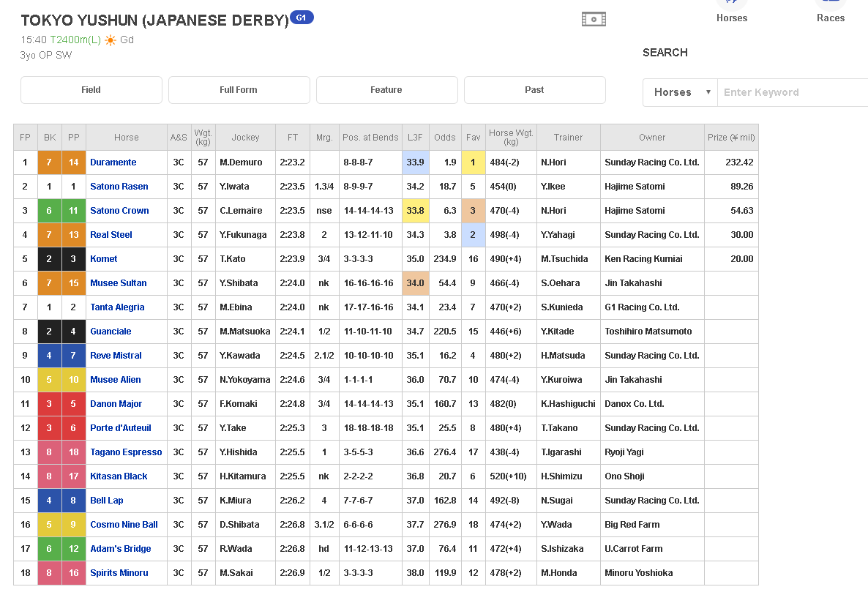Viewport: 868px width, 595px height.
Task: Click the Horse column header
Action: [x=126, y=138]
